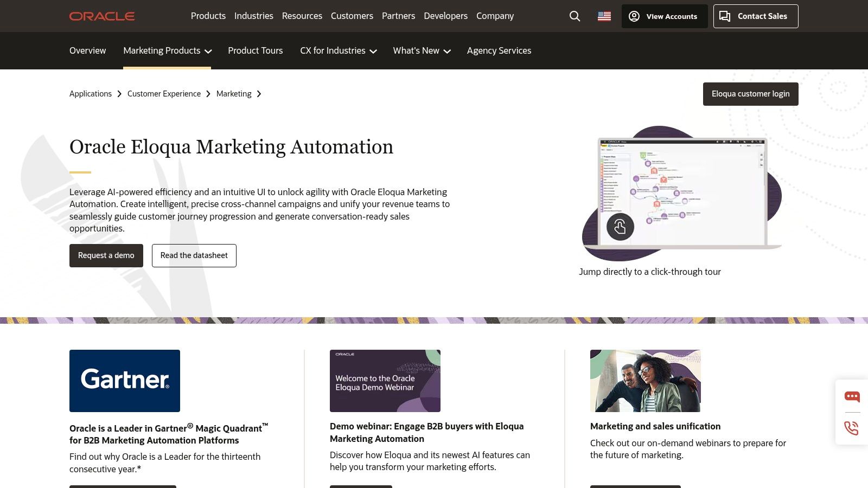Click the Eloqua customer login button
The width and height of the screenshot is (868, 488).
click(750, 94)
